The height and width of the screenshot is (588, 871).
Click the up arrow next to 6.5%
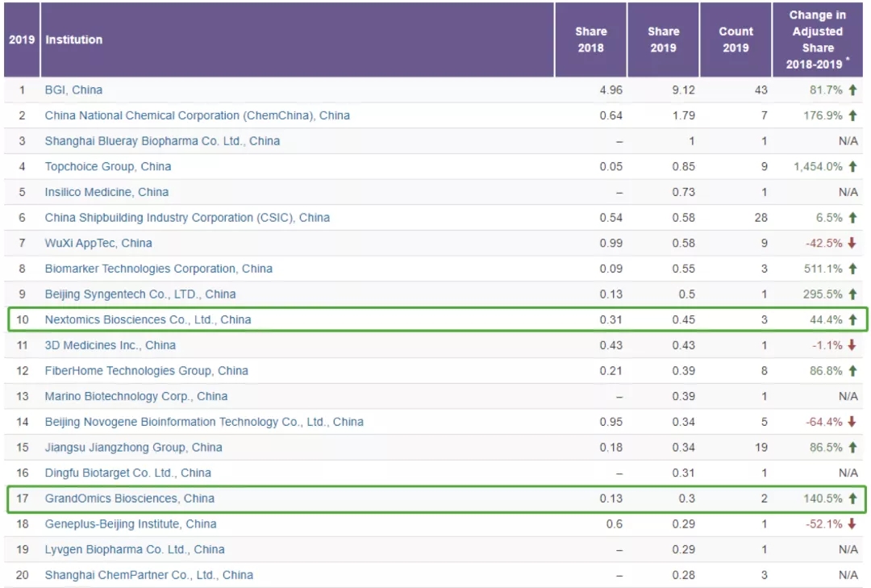[x=852, y=218]
